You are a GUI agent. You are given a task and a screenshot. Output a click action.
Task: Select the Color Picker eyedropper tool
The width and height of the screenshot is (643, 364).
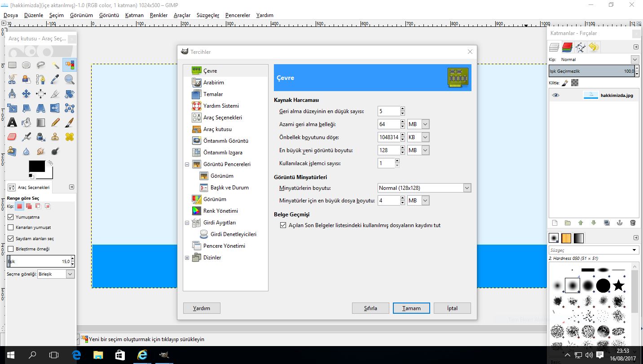pos(55,79)
